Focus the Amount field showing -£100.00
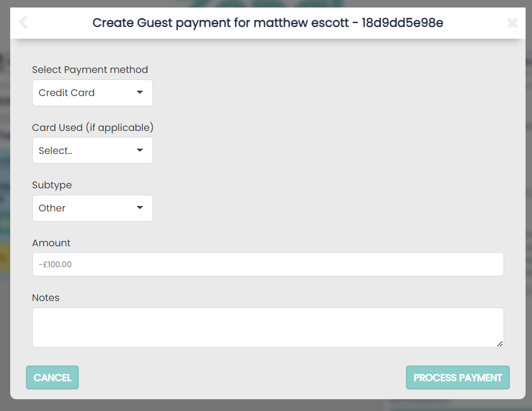The image size is (532, 411). [268, 264]
